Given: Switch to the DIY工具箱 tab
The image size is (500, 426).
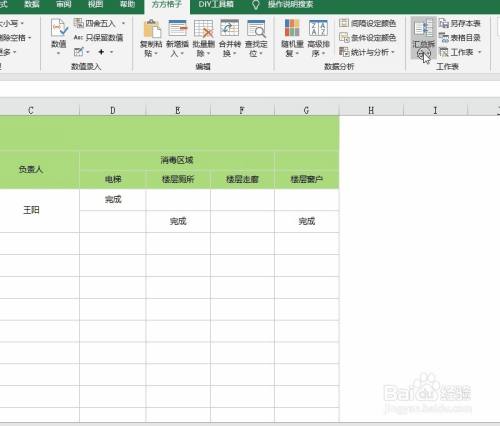Looking at the screenshot, I should [x=216, y=4].
